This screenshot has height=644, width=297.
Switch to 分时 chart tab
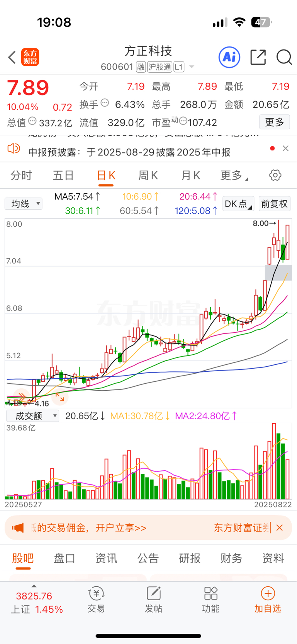21,176
